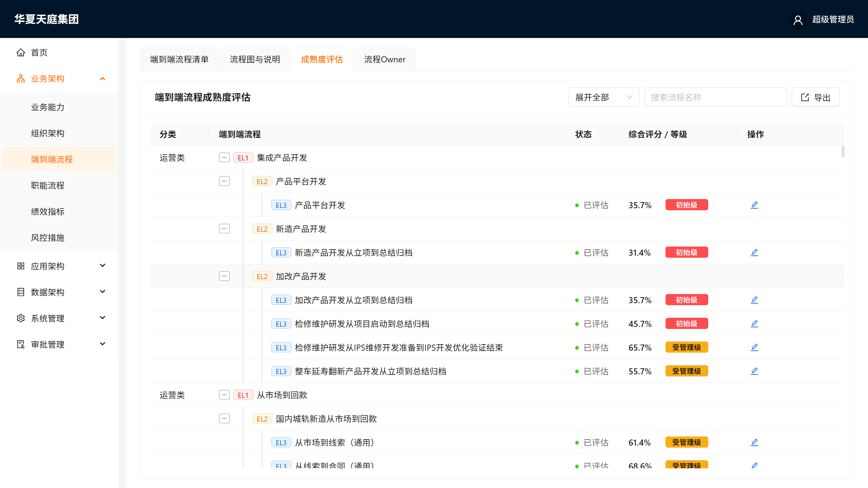Collapse the EL1 从市场到回款 node

pos(224,395)
